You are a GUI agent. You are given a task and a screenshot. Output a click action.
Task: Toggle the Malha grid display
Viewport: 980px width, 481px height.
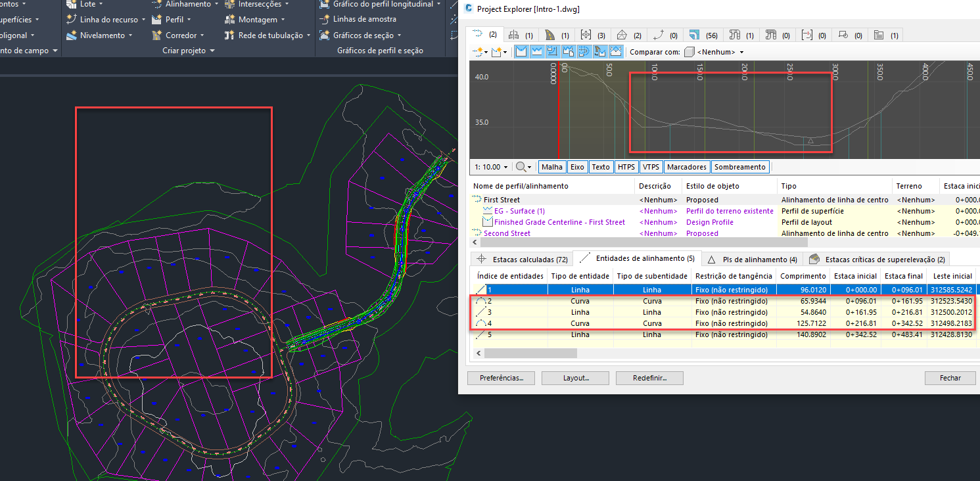coord(551,167)
